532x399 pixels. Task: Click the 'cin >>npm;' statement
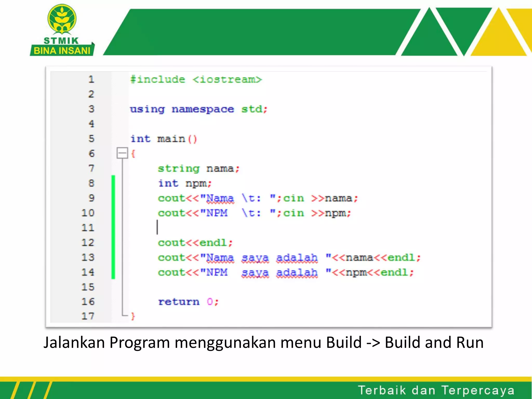317,213
